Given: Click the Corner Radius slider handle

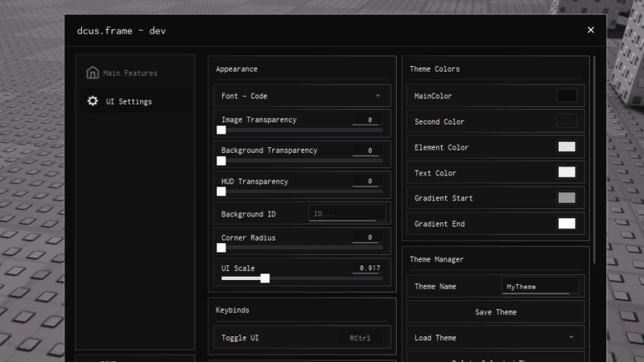Looking at the screenshot, I should [221, 248].
